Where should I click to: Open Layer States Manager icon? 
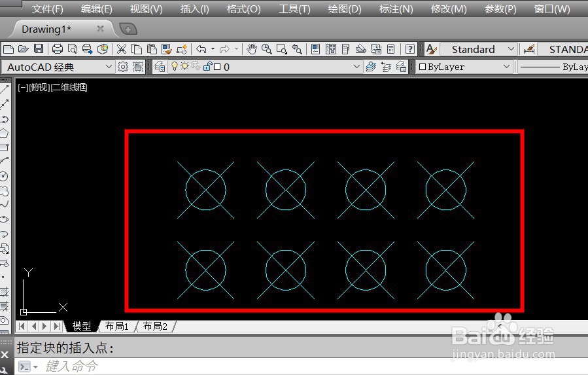coord(401,67)
